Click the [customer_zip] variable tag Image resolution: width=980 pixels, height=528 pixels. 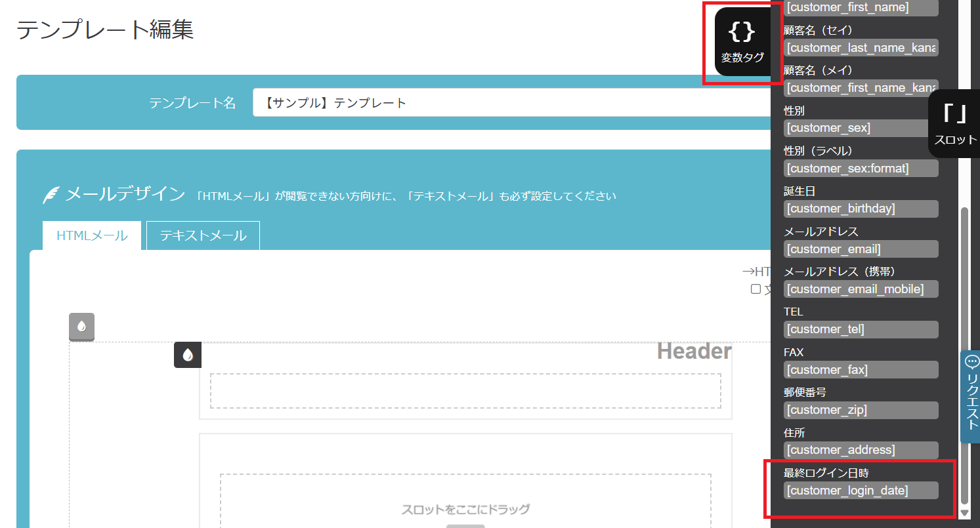(861, 410)
